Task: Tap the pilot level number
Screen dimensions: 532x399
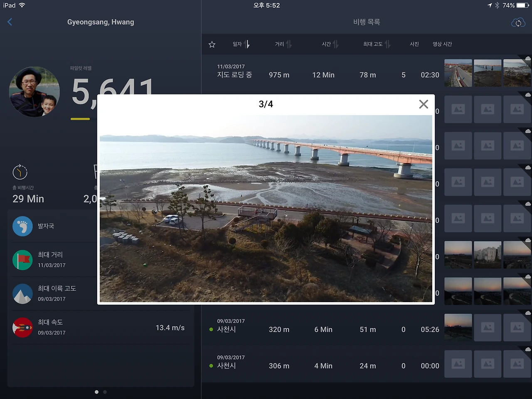Action: click(x=113, y=92)
